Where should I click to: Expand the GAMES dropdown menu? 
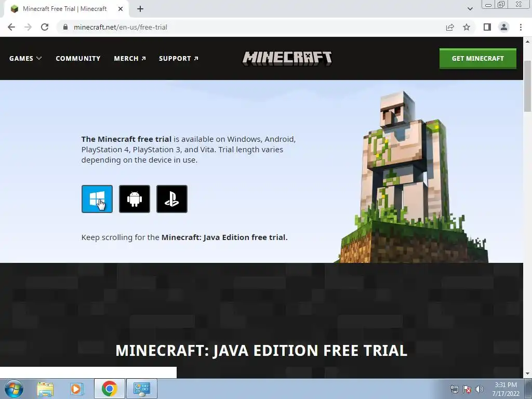tap(25, 58)
